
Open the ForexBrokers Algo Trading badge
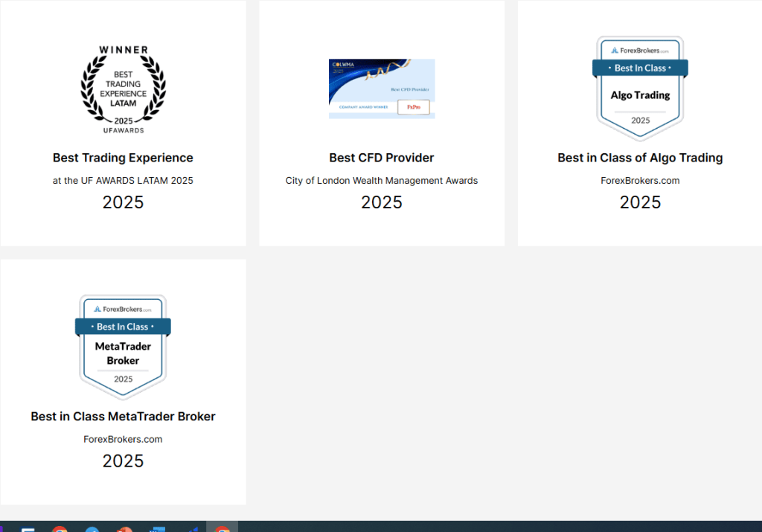pos(640,89)
